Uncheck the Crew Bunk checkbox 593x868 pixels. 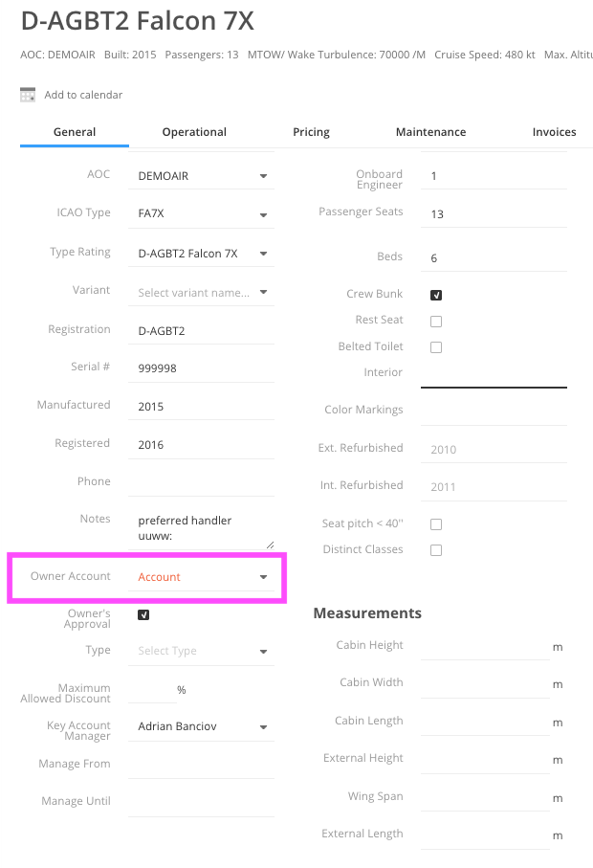pos(436,295)
